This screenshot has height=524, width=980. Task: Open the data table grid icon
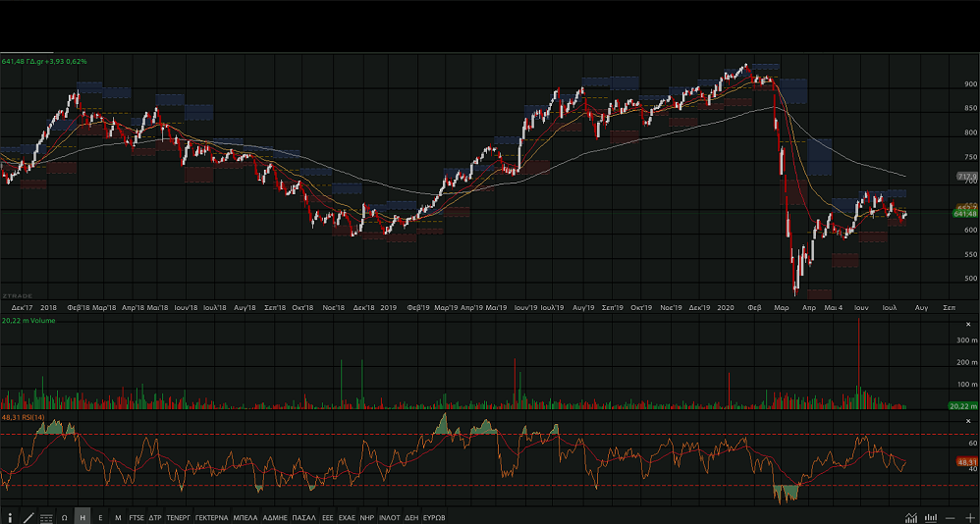[46, 516]
